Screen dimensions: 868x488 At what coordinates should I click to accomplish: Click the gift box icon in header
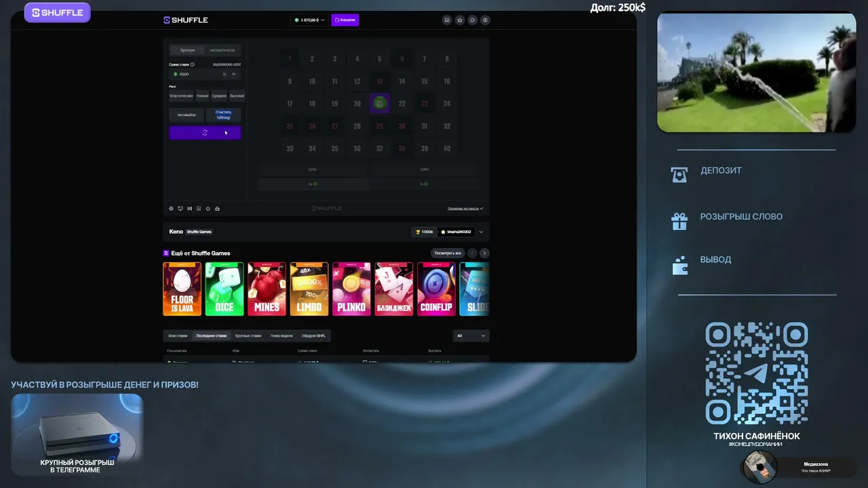pos(460,20)
